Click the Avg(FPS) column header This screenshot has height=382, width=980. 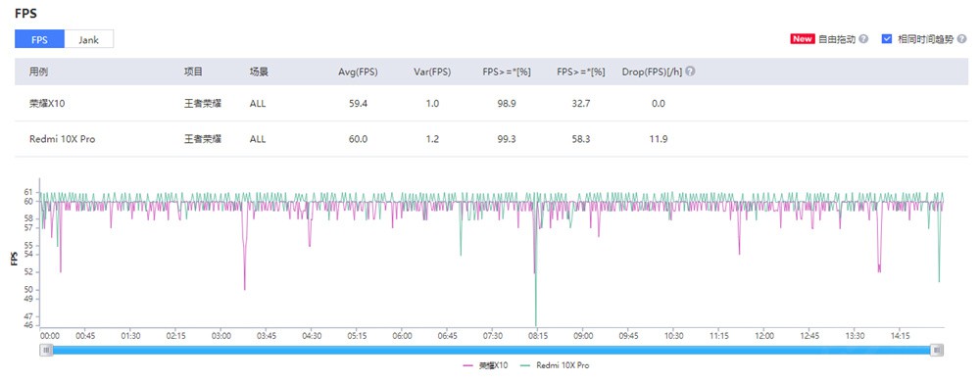point(358,72)
